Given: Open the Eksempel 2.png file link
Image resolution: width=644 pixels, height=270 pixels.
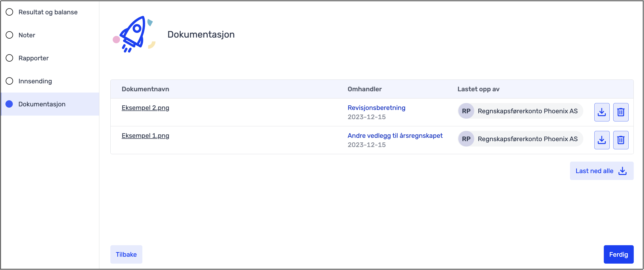Looking at the screenshot, I should tap(145, 108).
